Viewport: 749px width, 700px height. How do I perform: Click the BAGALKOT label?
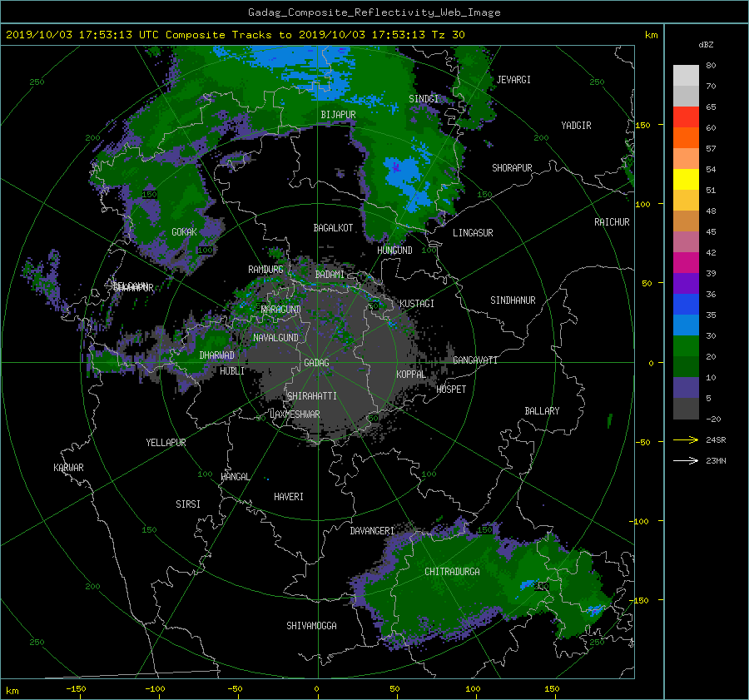point(333,228)
